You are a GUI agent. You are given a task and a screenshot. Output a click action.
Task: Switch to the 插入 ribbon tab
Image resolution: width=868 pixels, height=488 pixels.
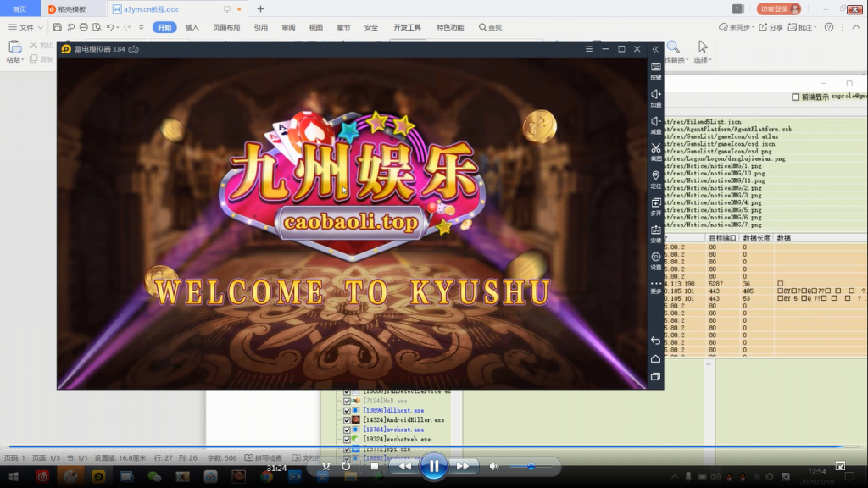(x=191, y=26)
